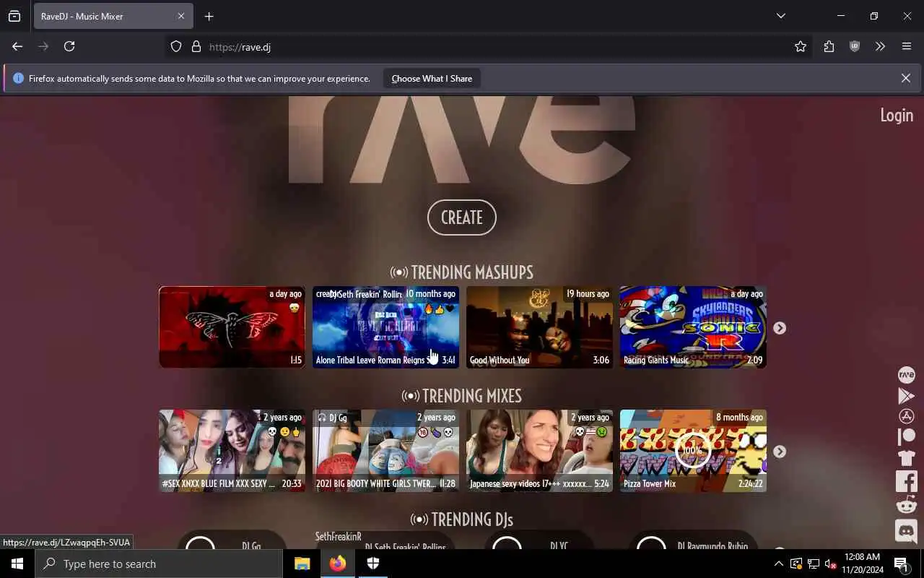Image resolution: width=924 pixels, height=578 pixels.
Task: Open the Facebook page icon
Action: coord(906,480)
